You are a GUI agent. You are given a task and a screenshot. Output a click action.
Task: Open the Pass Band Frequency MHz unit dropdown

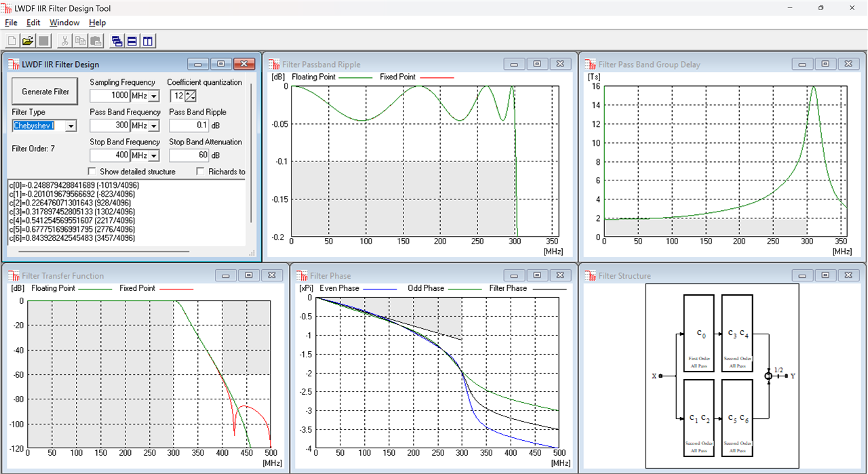click(x=154, y=126)
